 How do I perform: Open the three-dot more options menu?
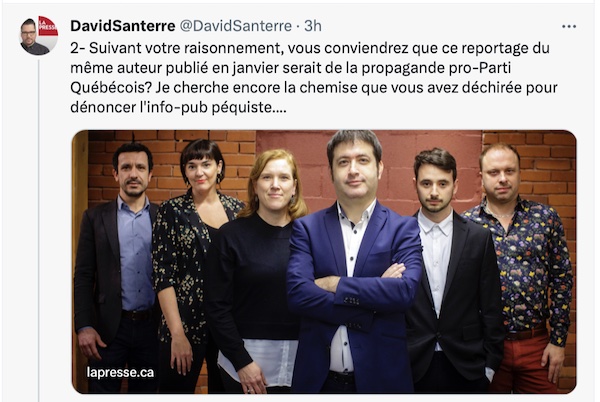point(569,26)
